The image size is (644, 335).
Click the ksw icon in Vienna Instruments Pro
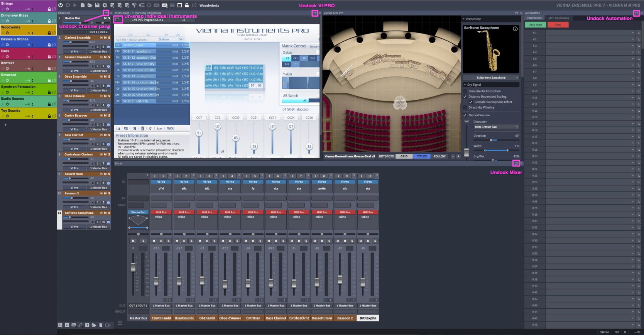(159, 128)
